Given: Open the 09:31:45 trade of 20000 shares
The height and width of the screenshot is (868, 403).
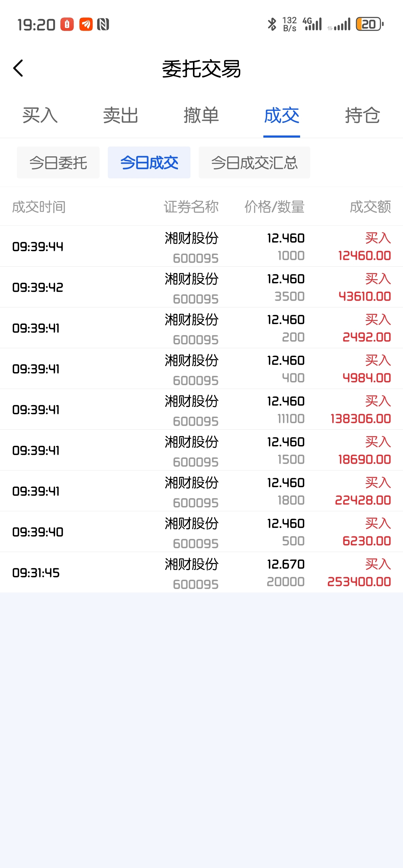Looking at the screenshot, I should click(201, 573).
